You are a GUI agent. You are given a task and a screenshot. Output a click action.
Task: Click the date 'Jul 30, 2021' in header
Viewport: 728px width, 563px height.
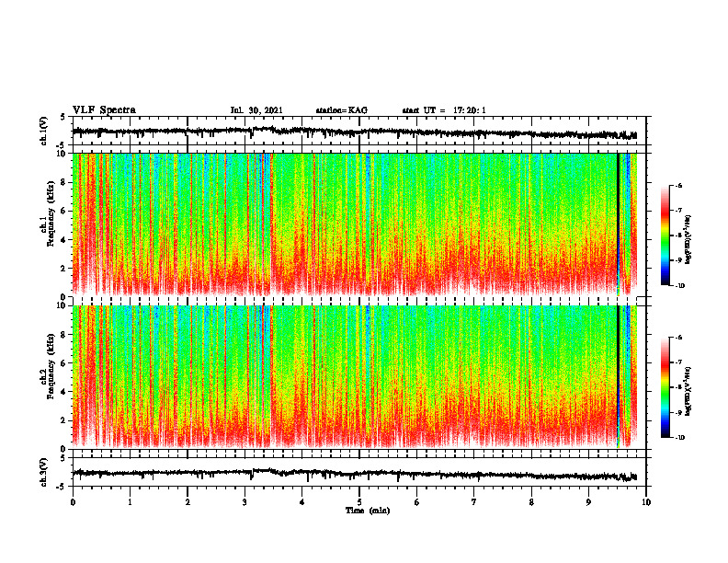point(256,110)
